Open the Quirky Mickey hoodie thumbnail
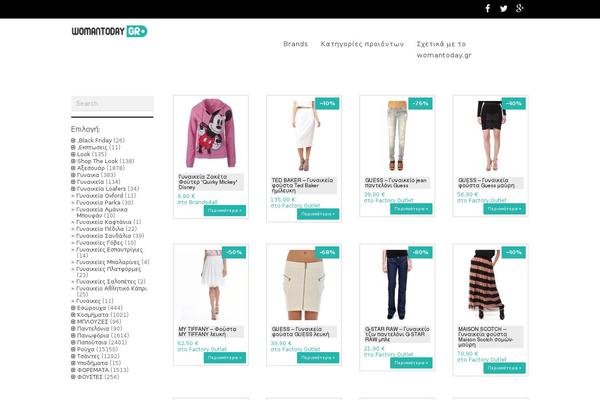The width and height of the screenshot is (600, 400). pos(211,133)
